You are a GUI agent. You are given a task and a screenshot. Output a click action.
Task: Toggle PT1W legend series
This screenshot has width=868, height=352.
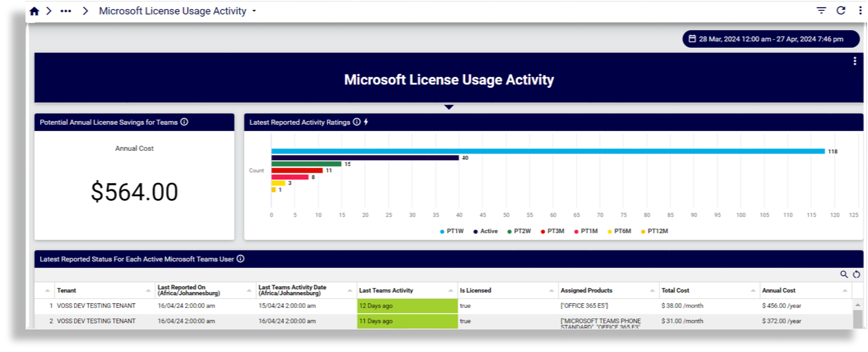pyautogui.click(x=452, y=231)
